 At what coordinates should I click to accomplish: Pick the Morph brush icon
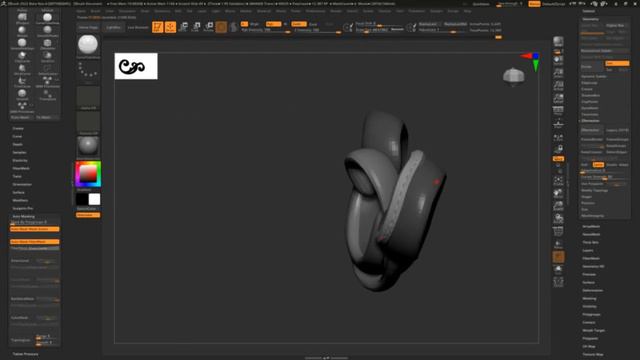(22, 31)
